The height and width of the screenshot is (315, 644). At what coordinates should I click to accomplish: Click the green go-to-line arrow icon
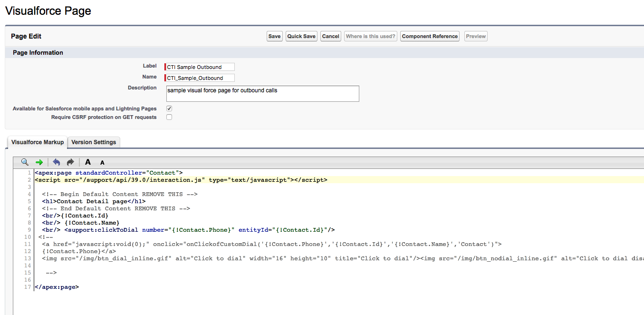39,162
